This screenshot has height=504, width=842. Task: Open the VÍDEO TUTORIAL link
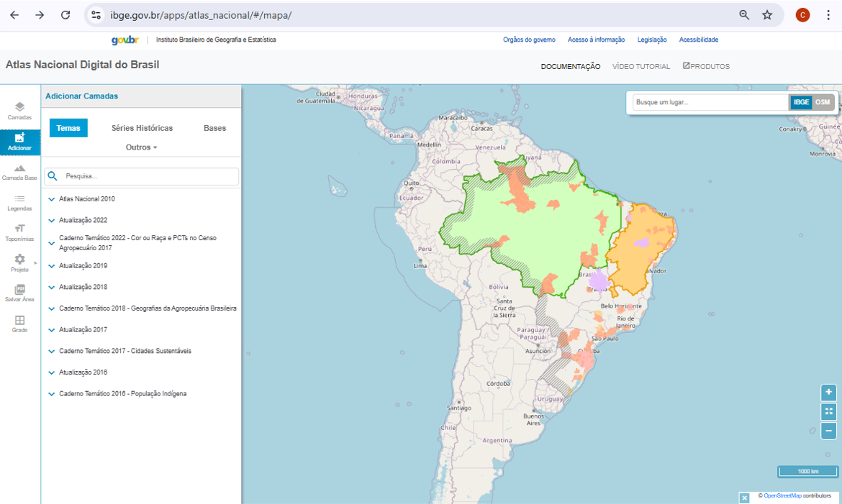pos(640,67)
